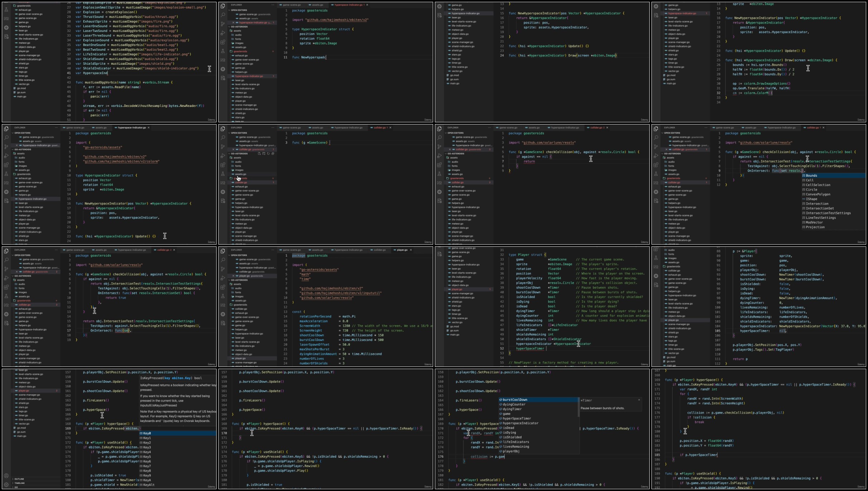This screenshot has height=491, width=868.
Task: Close the '*Timer' suggestion details panel
Action: pos(639,400)
